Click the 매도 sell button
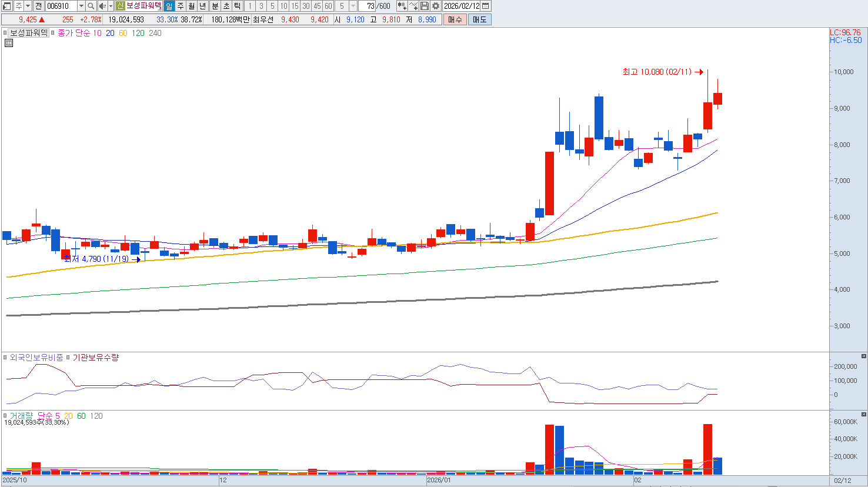Image resolution: width=868 pixels, height=487 pixels. tap(479, 19)
